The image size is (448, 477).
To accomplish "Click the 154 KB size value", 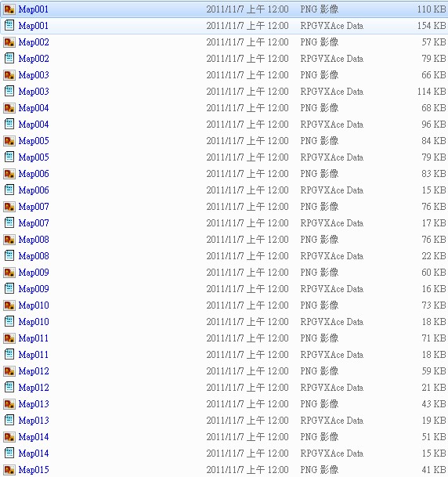I will pyautogui.click(x=432, y=26).
